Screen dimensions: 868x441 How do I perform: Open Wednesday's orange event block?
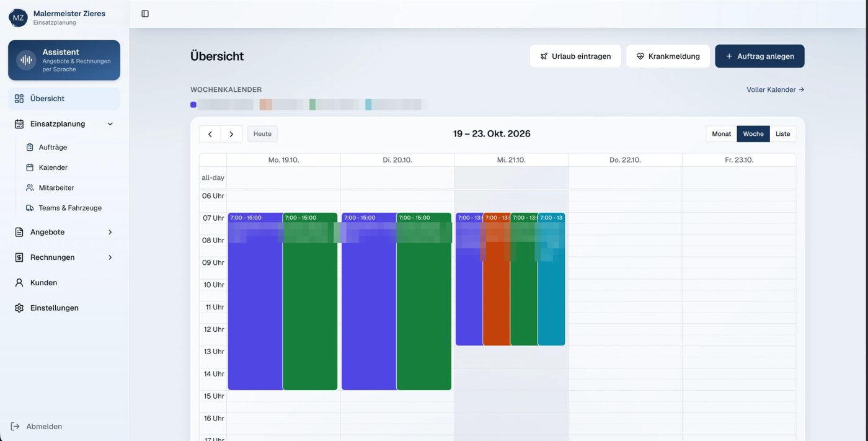click(497, 279)
